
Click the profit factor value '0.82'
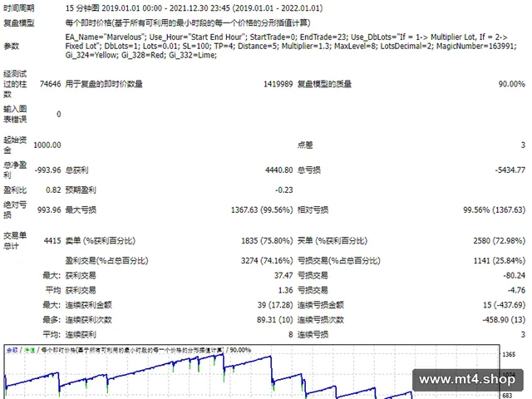tap(53, 190)
